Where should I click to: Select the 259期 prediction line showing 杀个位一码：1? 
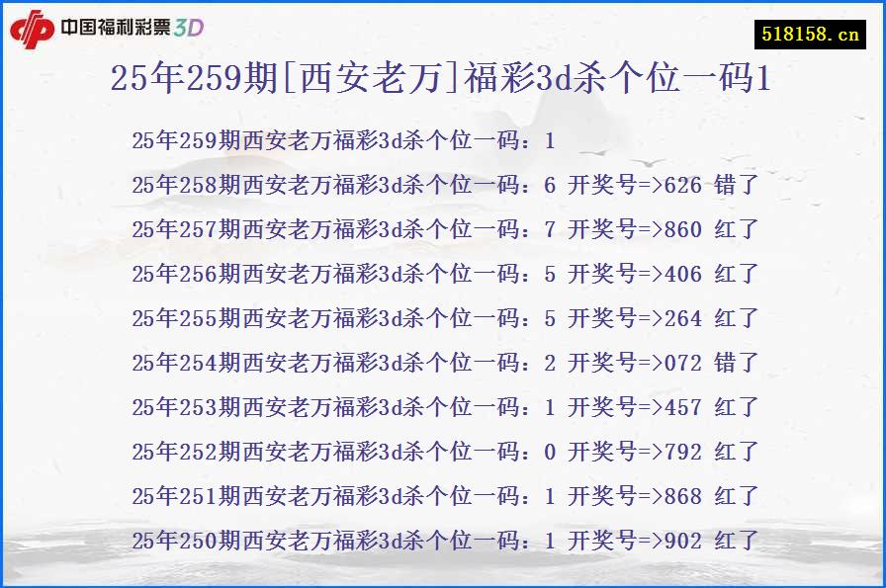pos(344,140)
